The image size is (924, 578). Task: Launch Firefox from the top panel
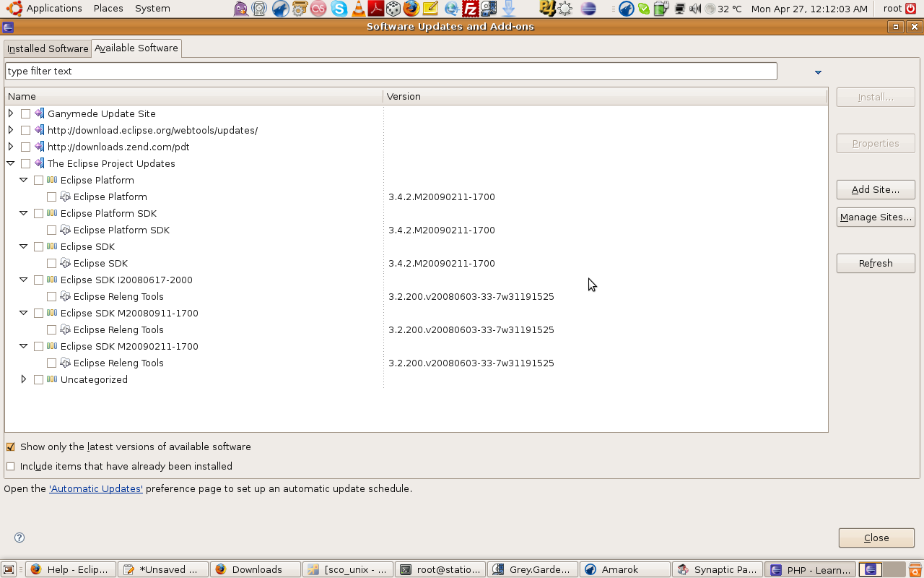411,9
